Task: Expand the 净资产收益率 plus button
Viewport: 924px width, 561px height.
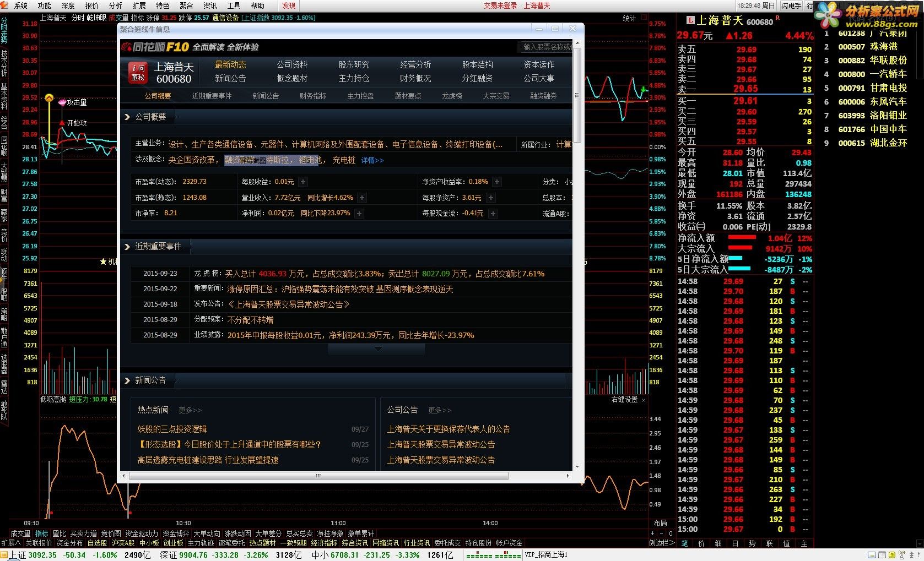Action: click(496, 182)
